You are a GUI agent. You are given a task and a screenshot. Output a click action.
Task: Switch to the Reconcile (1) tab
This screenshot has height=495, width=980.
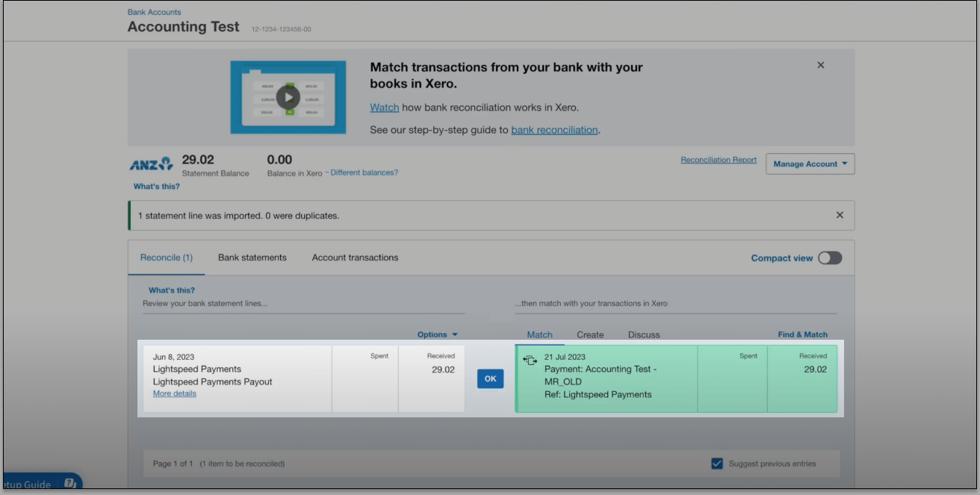[x=167, y=258]
